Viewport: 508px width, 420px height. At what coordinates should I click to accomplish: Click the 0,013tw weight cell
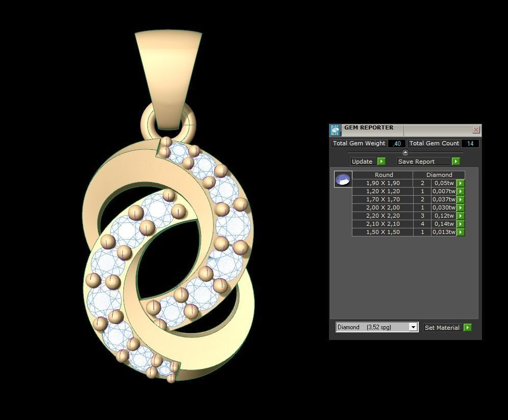click(x=444, y=232)
